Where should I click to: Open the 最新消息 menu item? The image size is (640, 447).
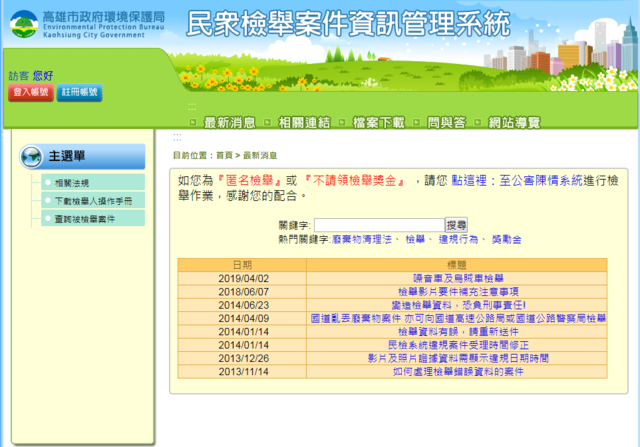tap(229, 122)
